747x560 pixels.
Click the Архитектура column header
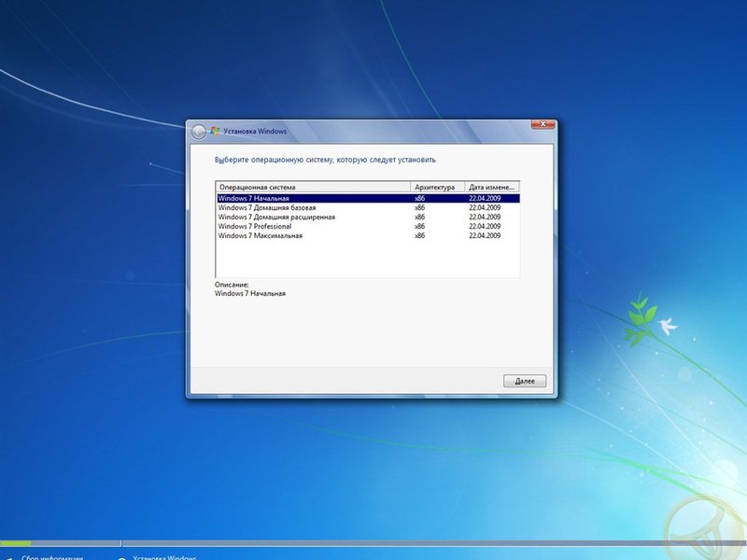click(437, 188)
